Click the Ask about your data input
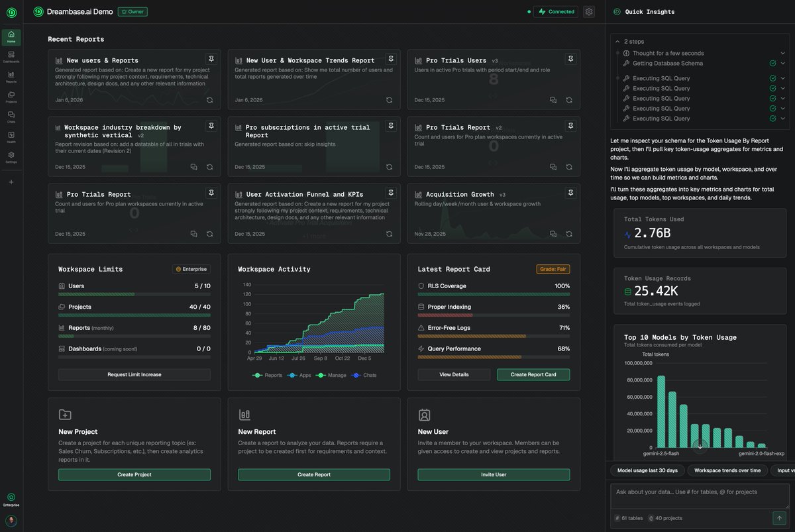Screen dimensions: 795x532 coord(700,496)
